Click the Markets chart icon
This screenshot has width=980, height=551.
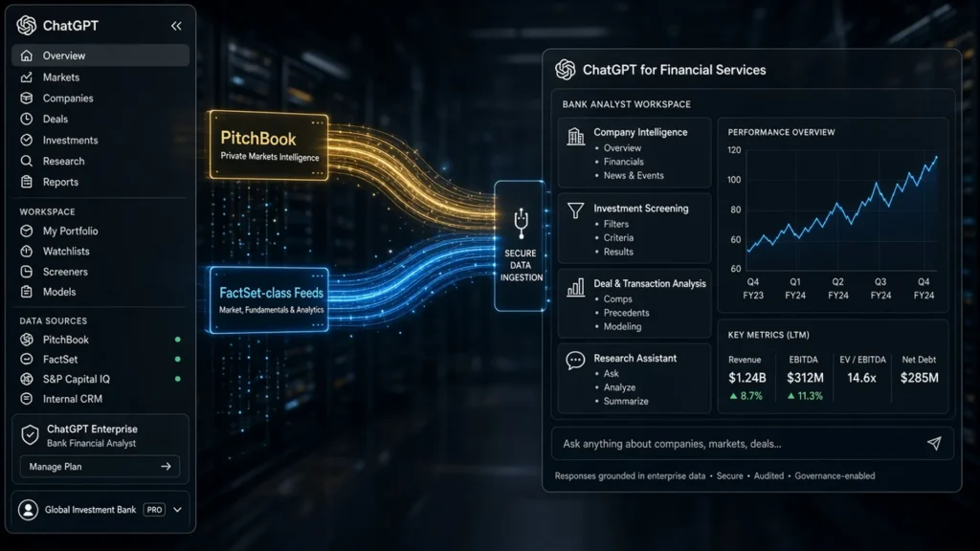tap(26, 77)
